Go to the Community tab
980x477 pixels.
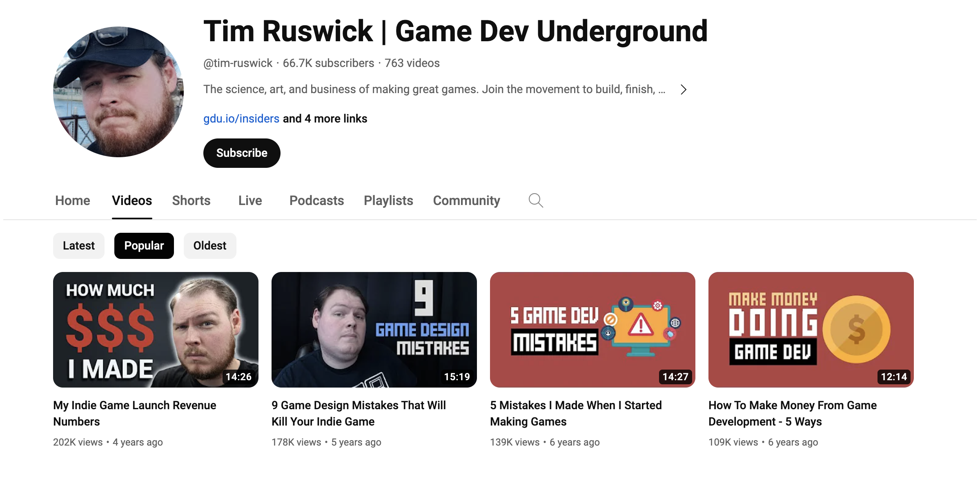466,201
